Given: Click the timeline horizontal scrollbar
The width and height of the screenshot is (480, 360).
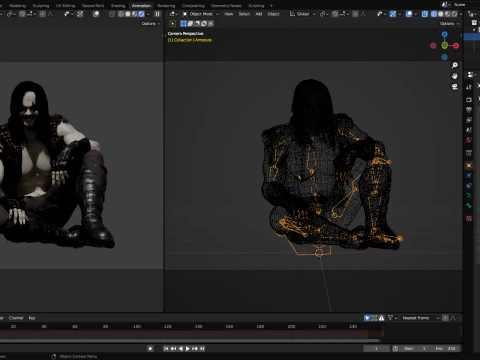Looking at the screenshot, I should tap(190, 341).
